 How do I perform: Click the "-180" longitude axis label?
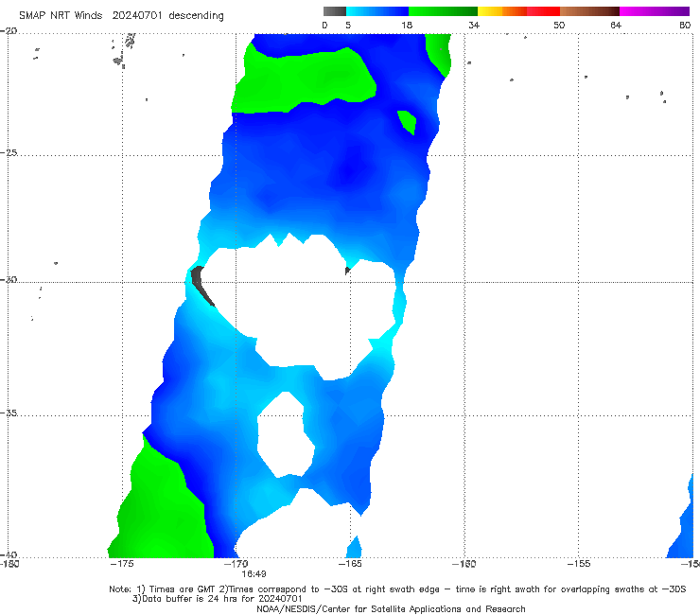tap(9, 564)
